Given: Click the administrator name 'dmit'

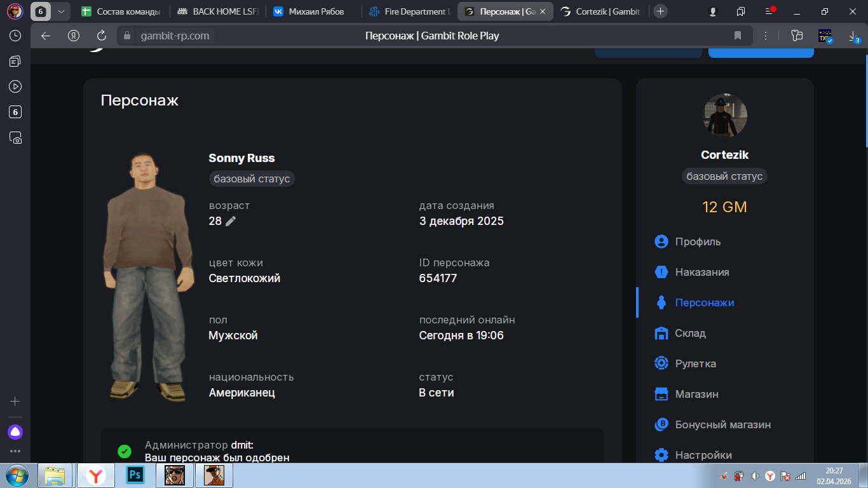Looking at the screenshot, I should coord(242,445).
